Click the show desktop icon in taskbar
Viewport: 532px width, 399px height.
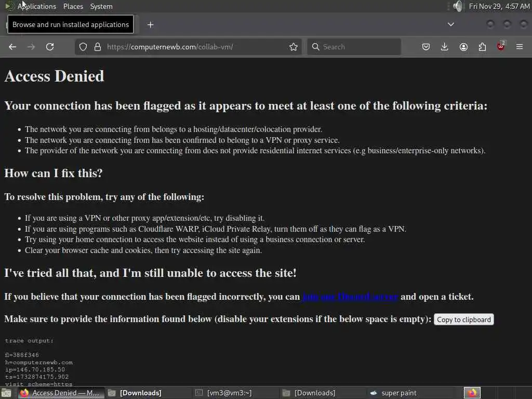tap(6, 393)
